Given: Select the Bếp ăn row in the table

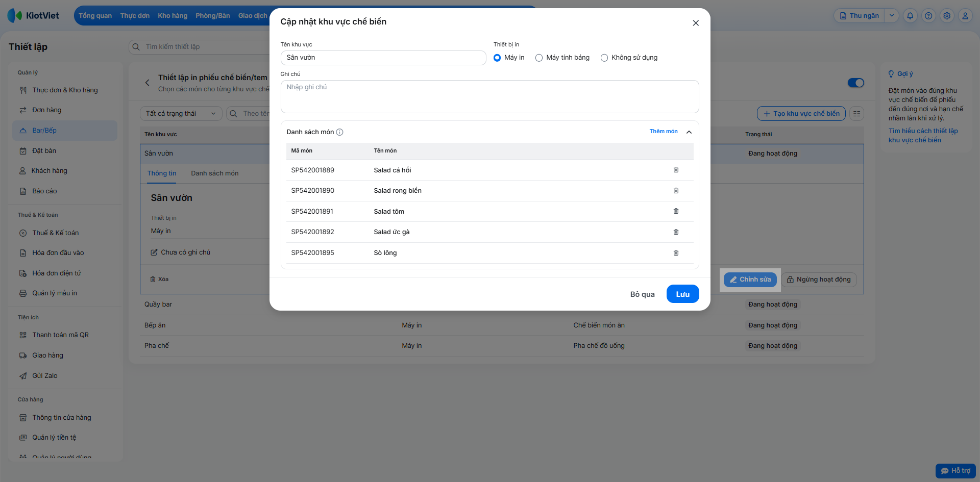Looking at the screenshot, I should [502, 325].
